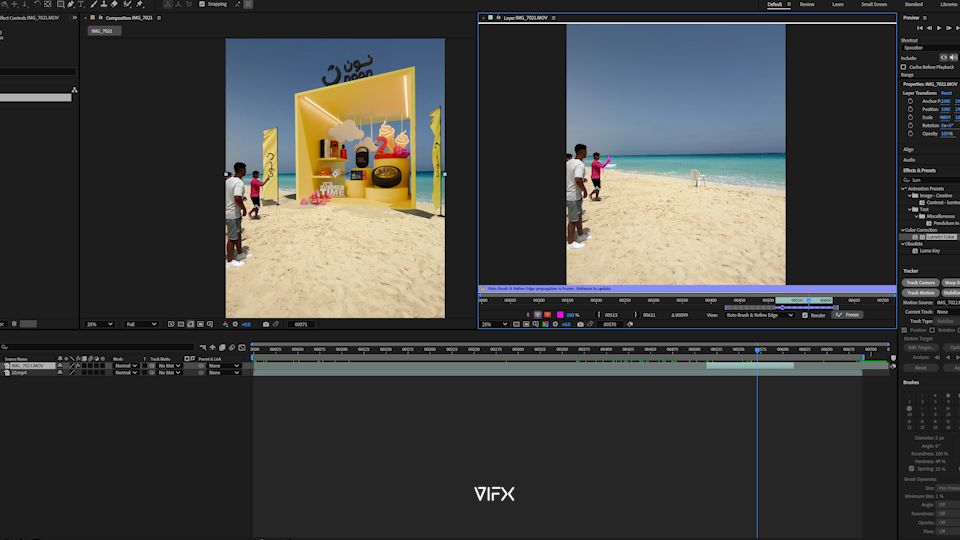Image resolution: width=960 pixels, height=540 pixels.
Task: Toggle the Snapping checkbox
Action: click(202, 4)
